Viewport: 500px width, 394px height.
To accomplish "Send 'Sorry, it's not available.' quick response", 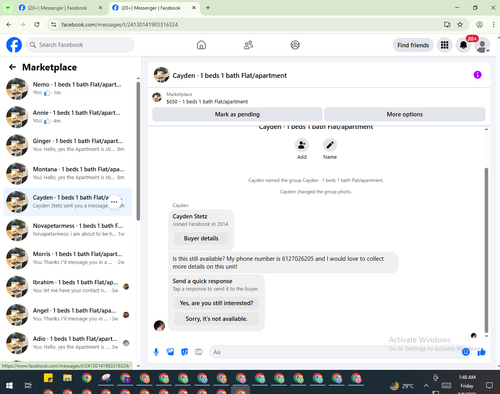I will pyautogui.click(x=216, y=319).
